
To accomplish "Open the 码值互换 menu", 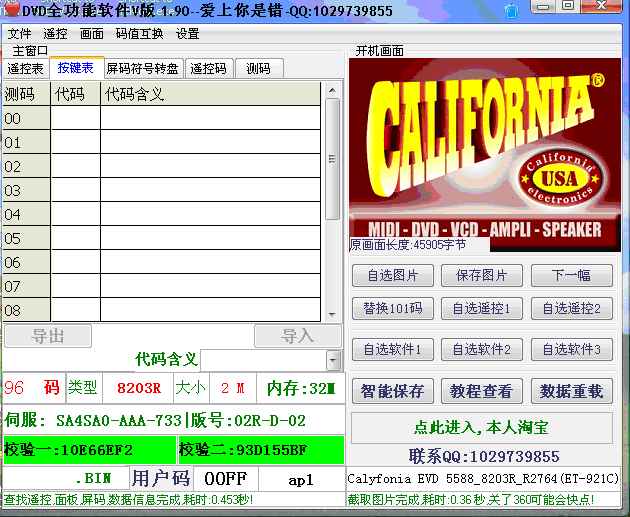I will (x=139, y=34).
